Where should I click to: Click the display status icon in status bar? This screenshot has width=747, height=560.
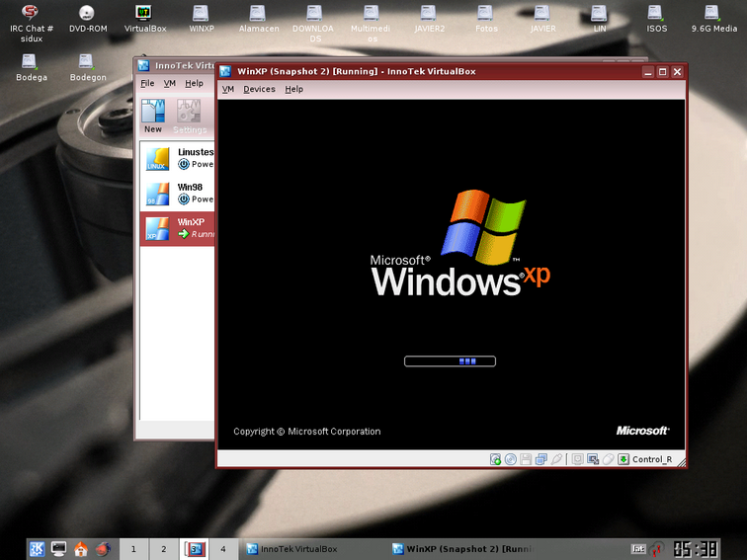point(577,459)
